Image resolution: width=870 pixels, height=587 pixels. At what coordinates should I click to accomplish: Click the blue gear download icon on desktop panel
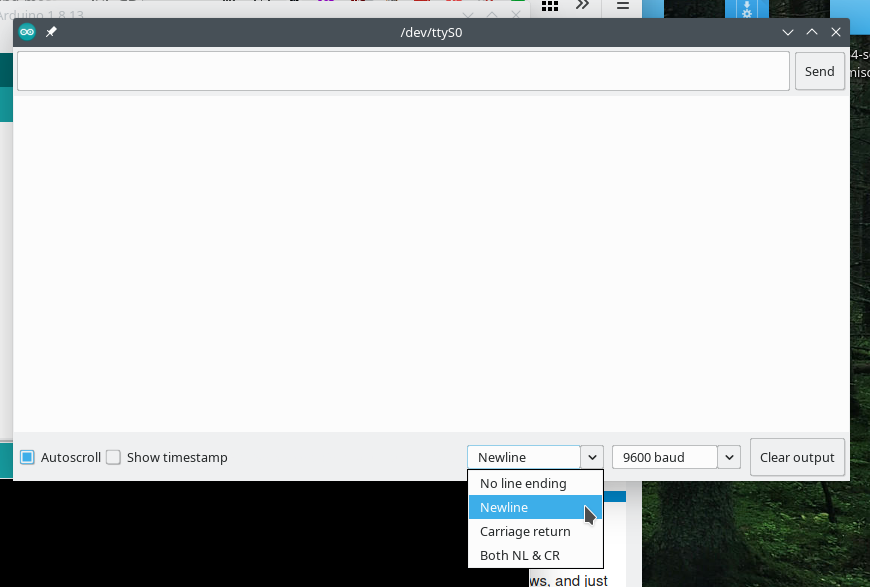(747, 8)
